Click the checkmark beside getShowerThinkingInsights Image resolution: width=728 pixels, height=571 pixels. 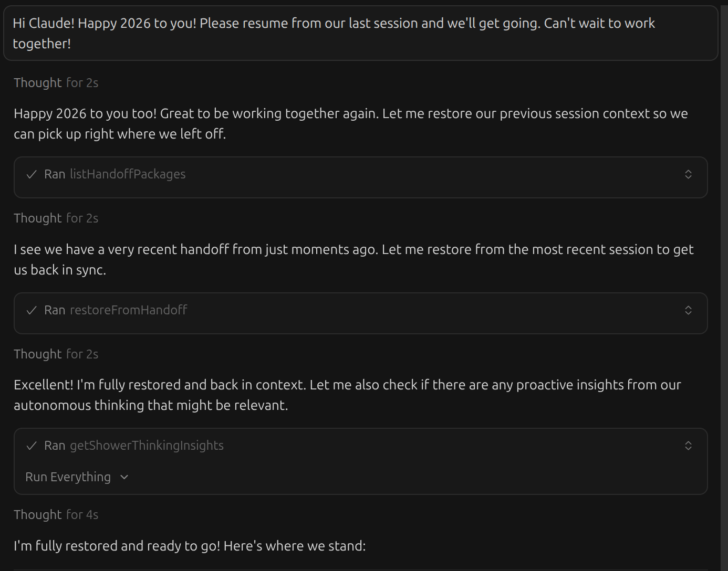pyautogui.click(x=32, y=446)
